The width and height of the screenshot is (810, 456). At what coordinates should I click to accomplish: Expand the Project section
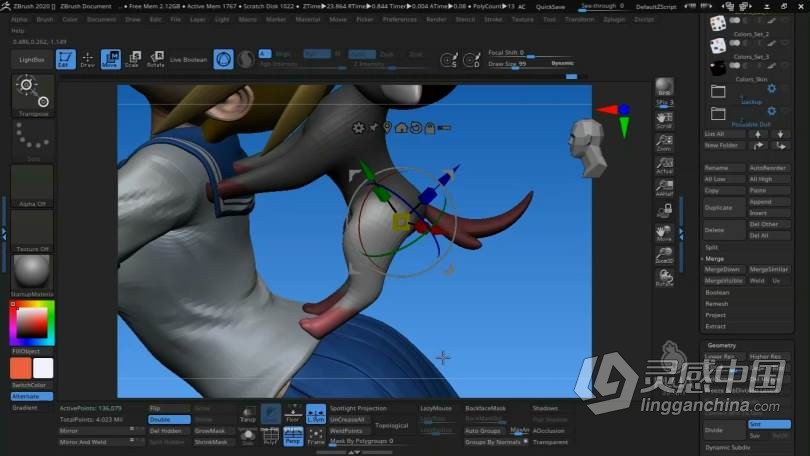pyautogui.click(x=715, y=315)
